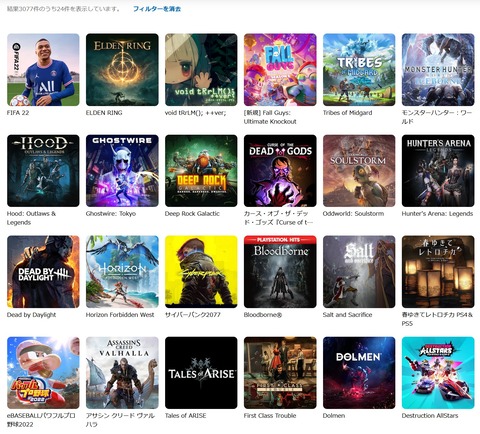480x434 pixels.
Task: Select the yellow Cyberpunk 2077 cover
Action: click(201, 272)
